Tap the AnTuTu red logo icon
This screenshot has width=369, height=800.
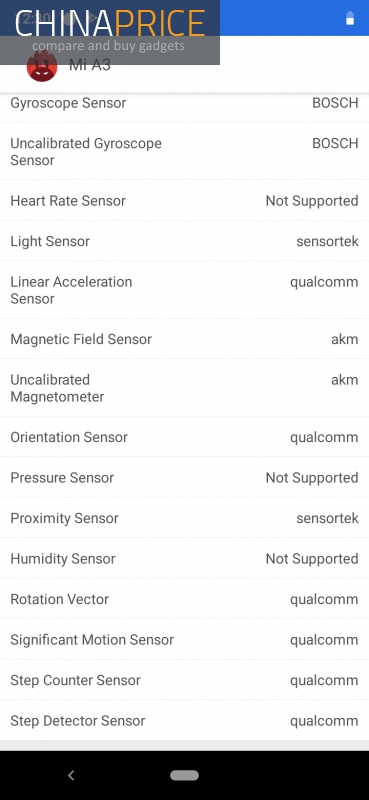(x=42, y=66)
